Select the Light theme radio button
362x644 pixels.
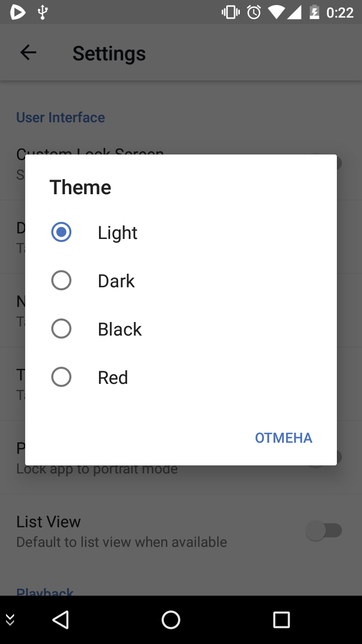61,232
